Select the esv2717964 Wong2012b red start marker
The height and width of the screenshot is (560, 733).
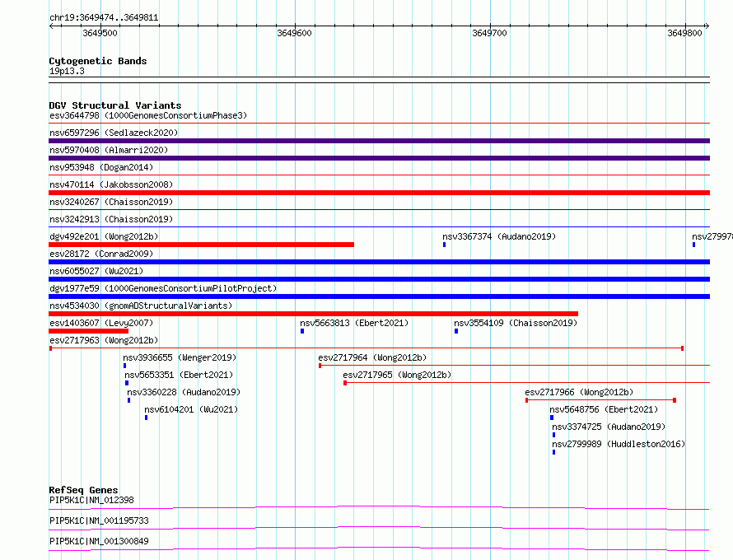(x=320, y=366)
